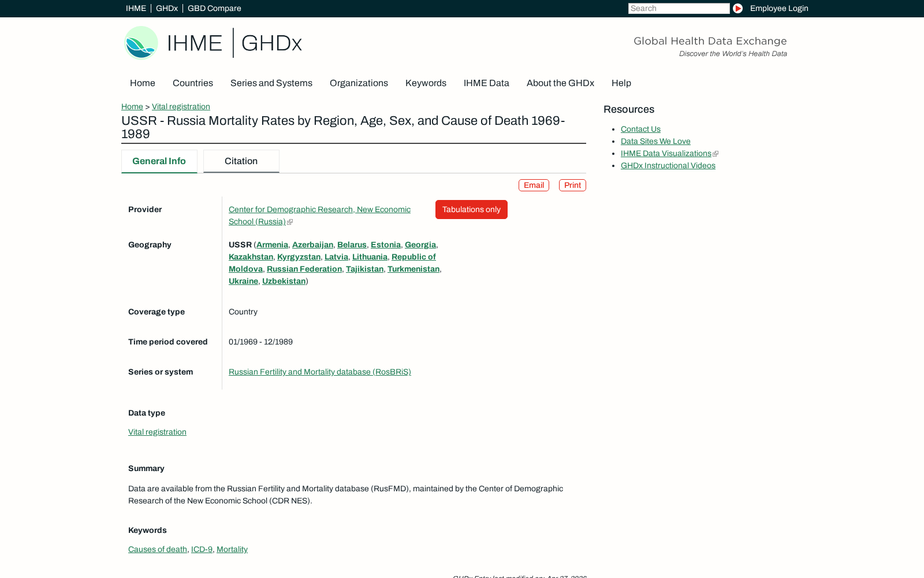Click the red search submit arrow
The image size is (924, 578).
[x=737, y=8]
